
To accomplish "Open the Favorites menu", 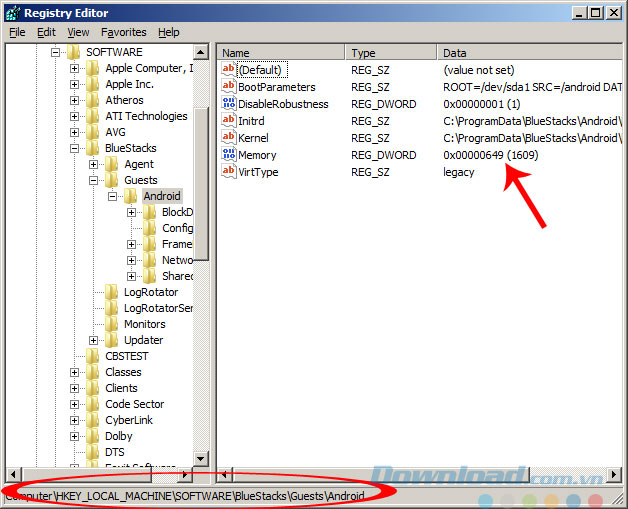I will tap(123, 32).
